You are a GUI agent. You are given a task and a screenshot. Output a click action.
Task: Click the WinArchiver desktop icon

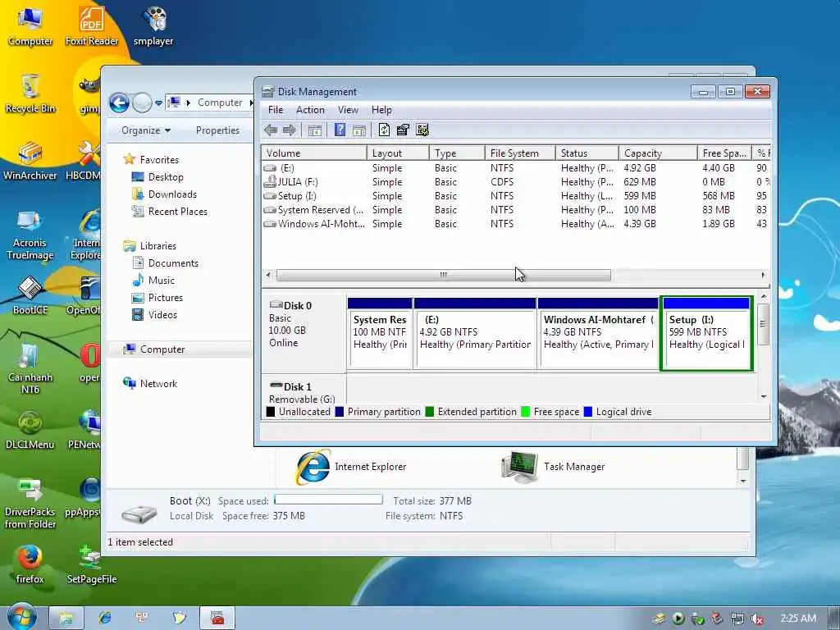tap(30, 161)
